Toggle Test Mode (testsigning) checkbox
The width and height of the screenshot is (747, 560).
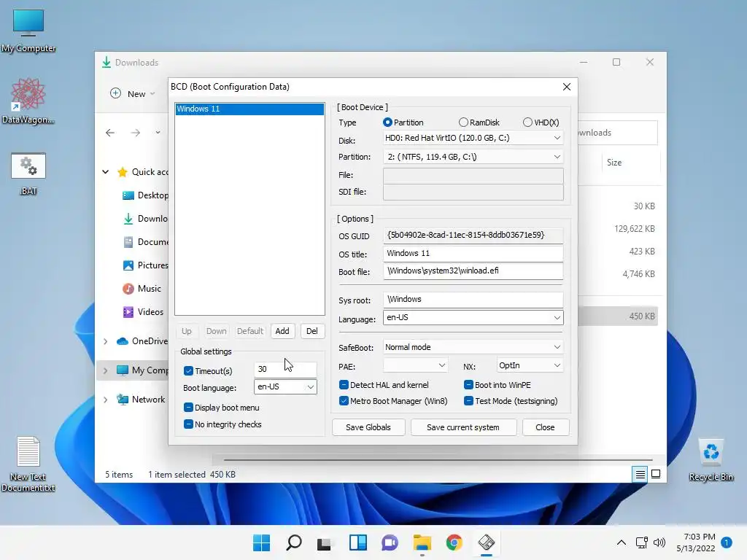click(x=468, y=401)
